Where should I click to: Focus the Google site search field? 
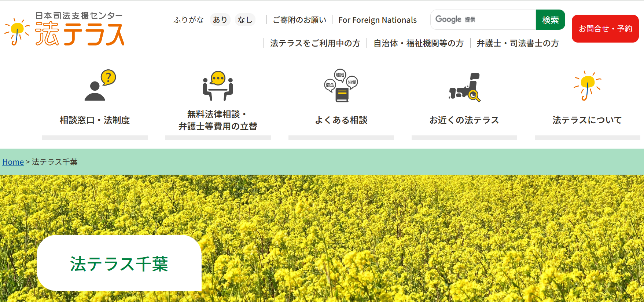pyautogui.click(x=498, y=19)
